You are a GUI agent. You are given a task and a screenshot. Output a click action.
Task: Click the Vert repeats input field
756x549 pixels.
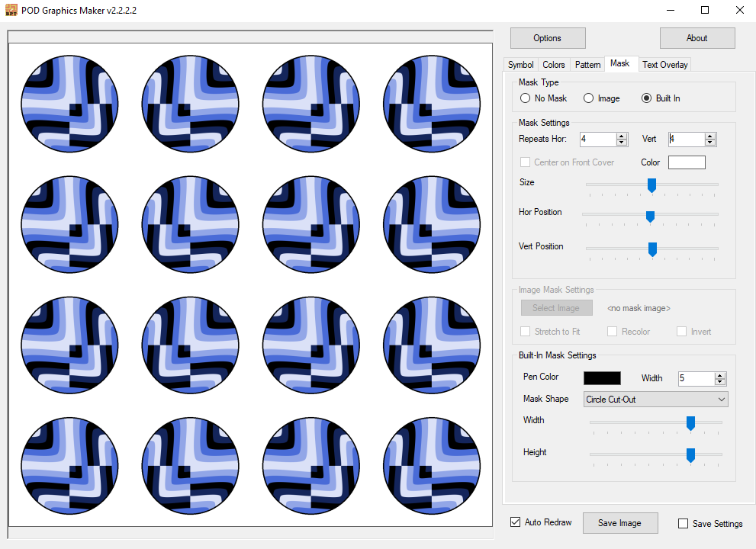(x=686, y=140)
